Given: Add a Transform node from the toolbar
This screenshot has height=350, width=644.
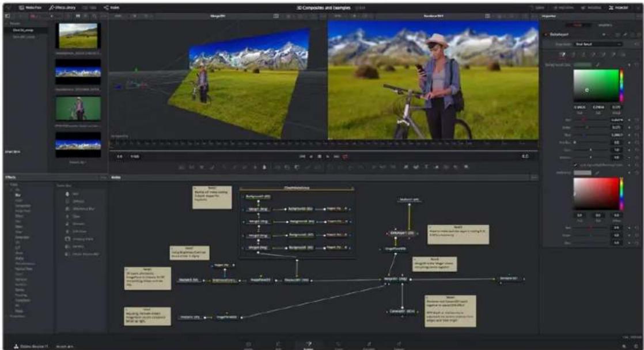Looking at the screenshot, I should pos(317,167).
